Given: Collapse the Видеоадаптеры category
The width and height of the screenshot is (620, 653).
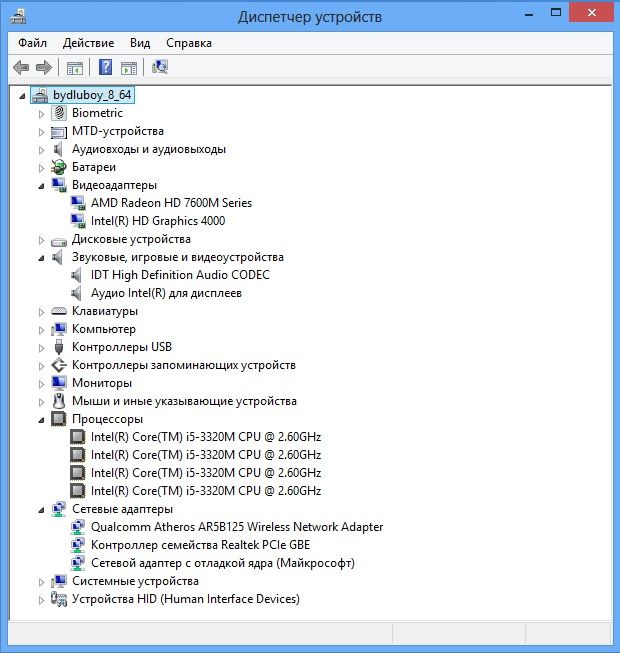Looking at the screenshot, I should click(41, 186).
